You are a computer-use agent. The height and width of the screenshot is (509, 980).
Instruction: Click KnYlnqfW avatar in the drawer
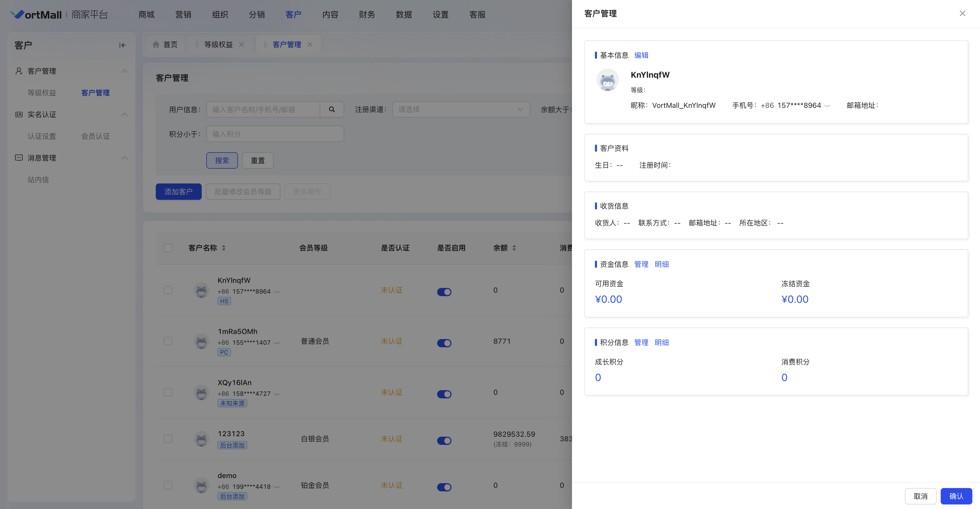click(607, 80)
